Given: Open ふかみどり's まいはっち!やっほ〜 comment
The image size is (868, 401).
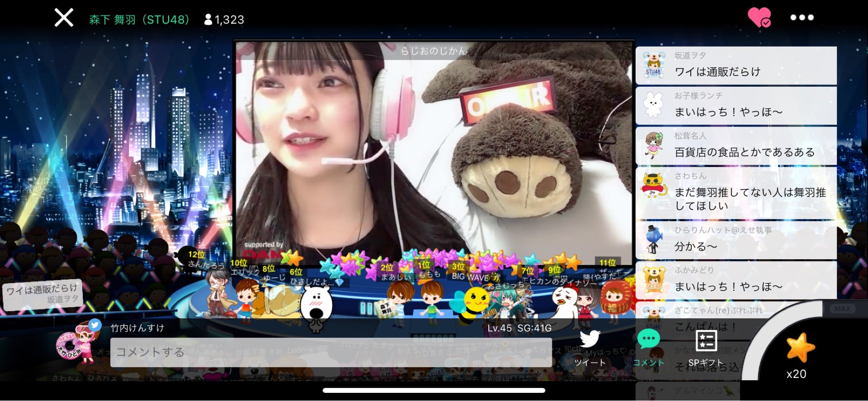Looking at the screenshot, I should coord(736,280).
